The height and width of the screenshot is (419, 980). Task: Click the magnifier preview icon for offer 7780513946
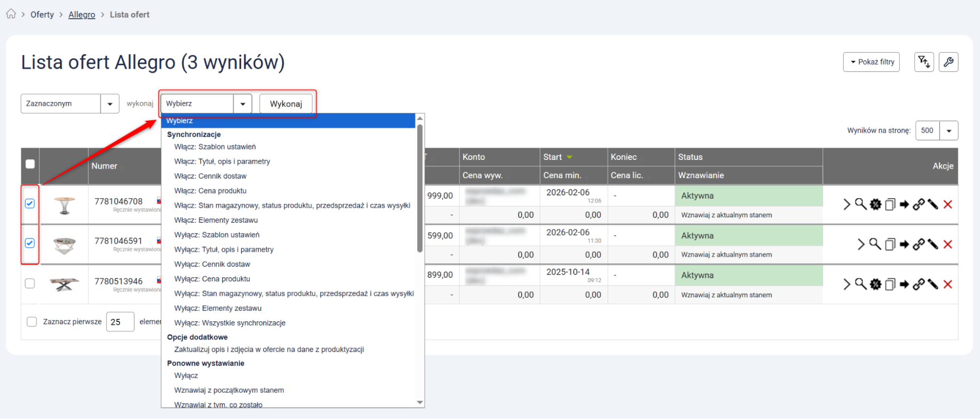pyautogui.click(x=860, y=284)
